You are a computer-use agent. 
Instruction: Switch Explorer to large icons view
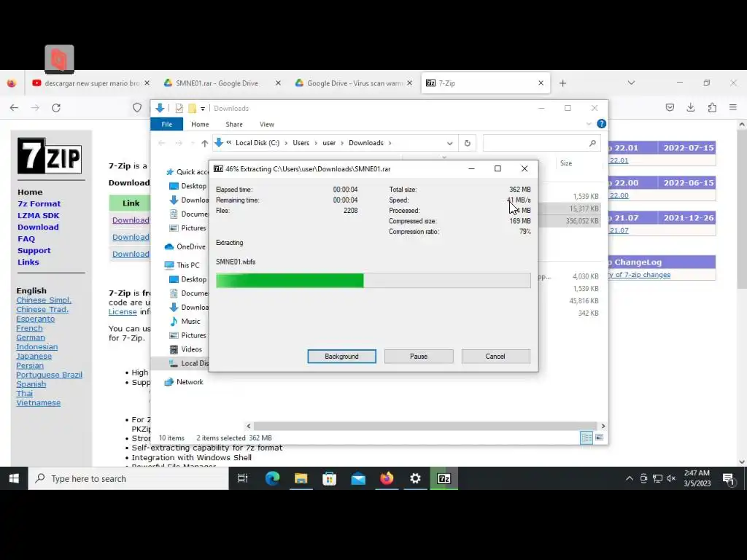[600, 437]
